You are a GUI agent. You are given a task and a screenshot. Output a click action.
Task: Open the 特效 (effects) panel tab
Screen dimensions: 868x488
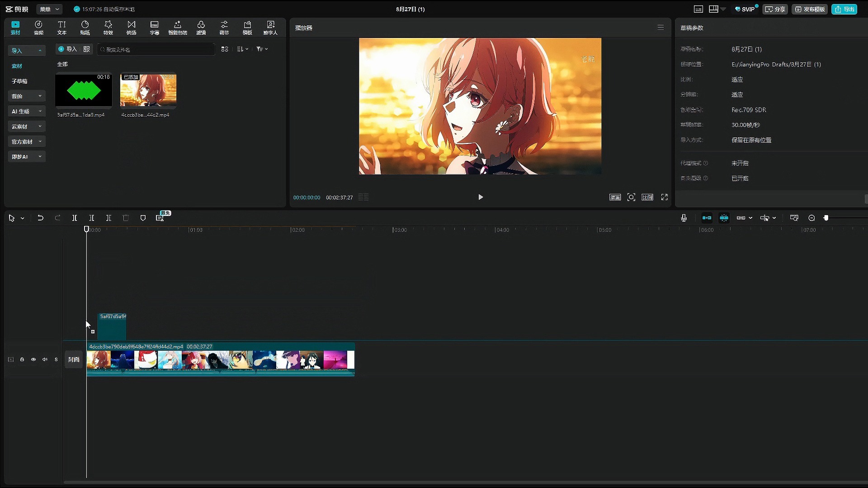pos(108,28)
